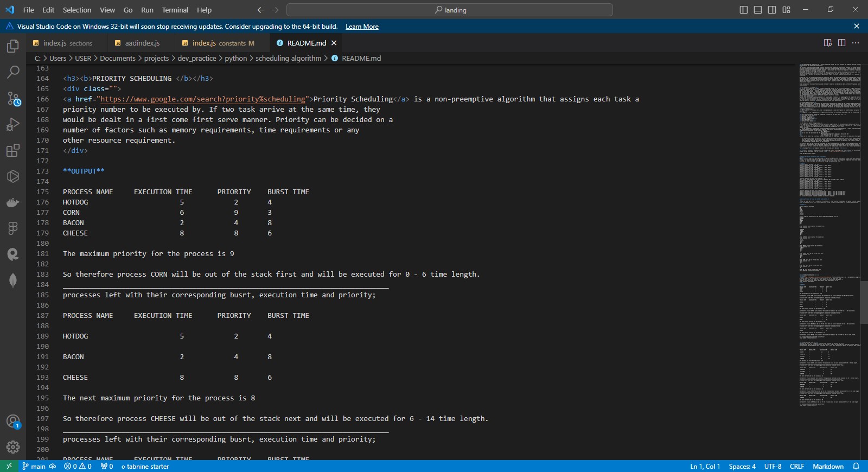Click the **OUTPUT** text on line 173
This screenshot has height=472, width=868.
tap(84, 171)
